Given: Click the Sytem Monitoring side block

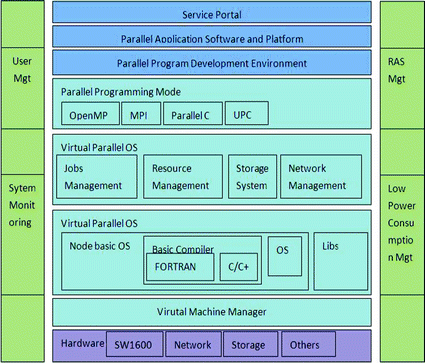Looking at the screenshot, I should point(23,235).
